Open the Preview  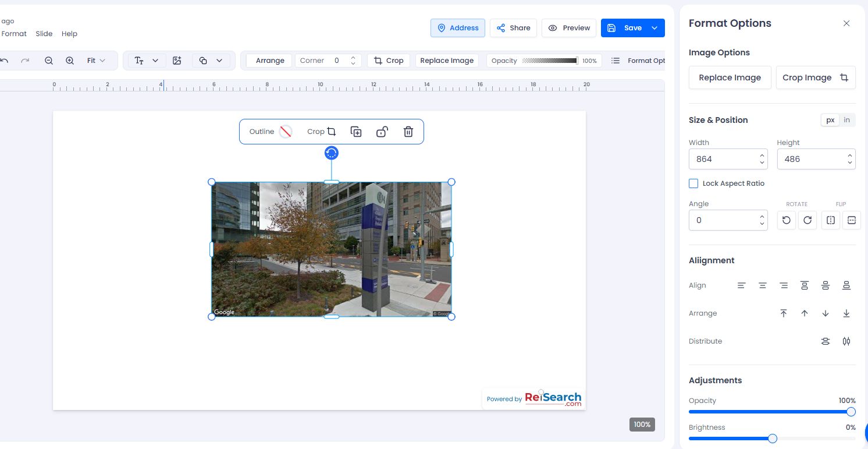(569, 28)
